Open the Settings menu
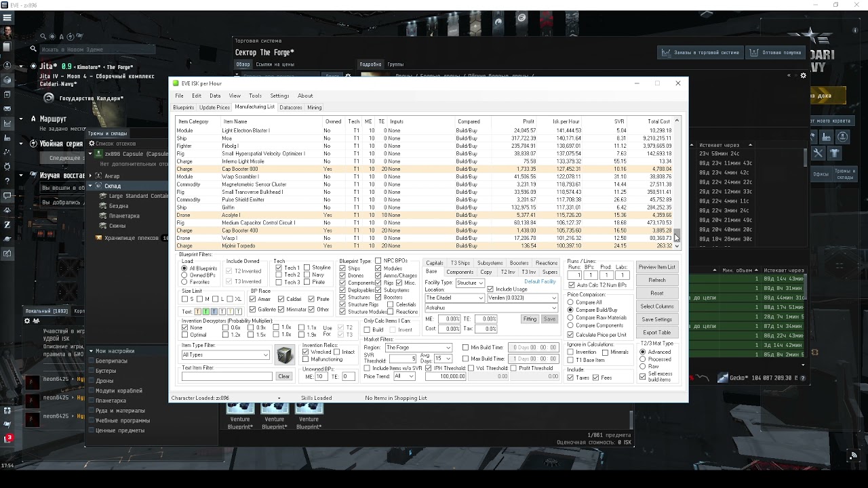868x488 pixels. pyautogui.click(x=279, y=96)
